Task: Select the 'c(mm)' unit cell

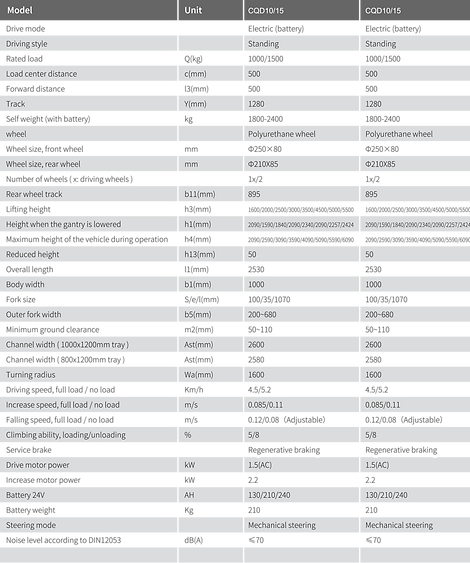Action: [195, 74]
